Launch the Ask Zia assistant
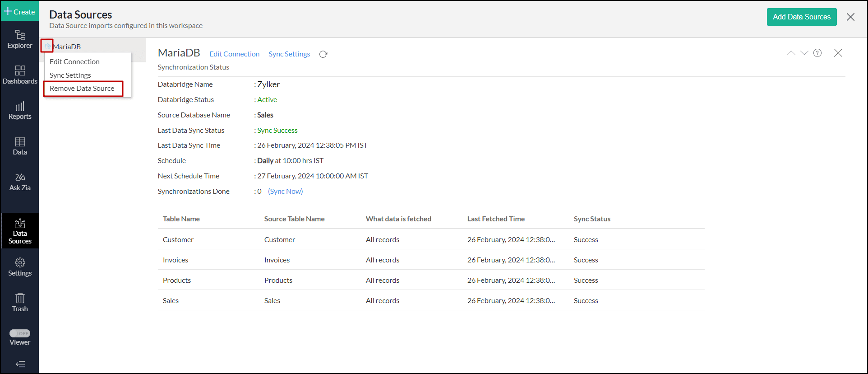This screenshot has height=374, width=868. [20, 182]
